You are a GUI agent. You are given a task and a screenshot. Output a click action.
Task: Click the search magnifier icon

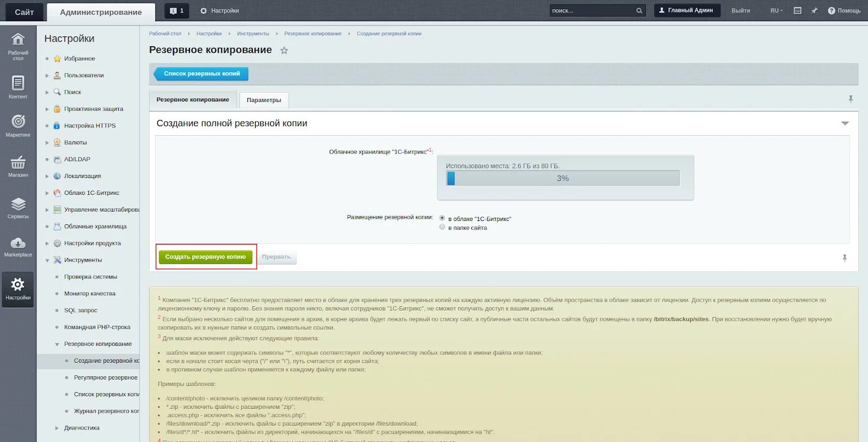[x=639, y=11]
